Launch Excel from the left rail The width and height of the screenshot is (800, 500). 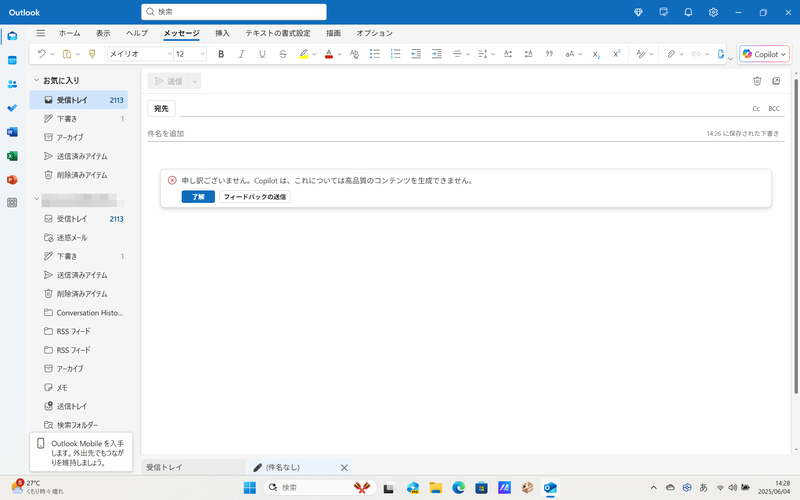coord(12,156)
